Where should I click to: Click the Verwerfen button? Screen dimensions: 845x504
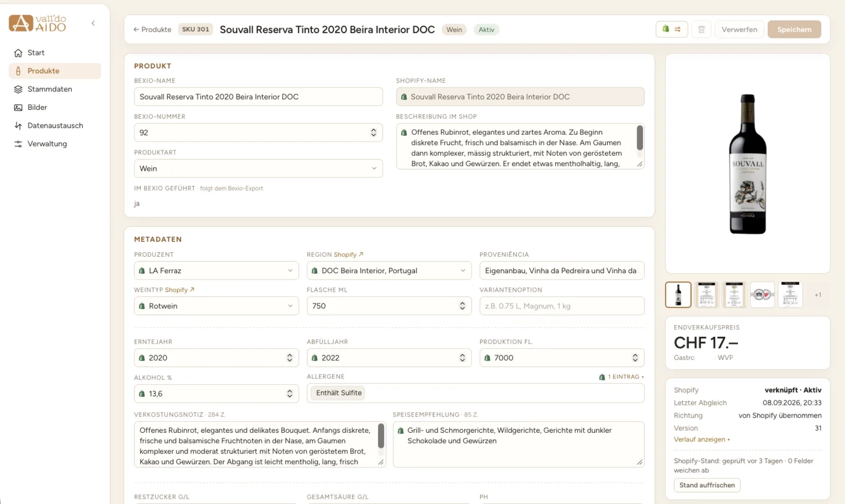click(739, 30)
